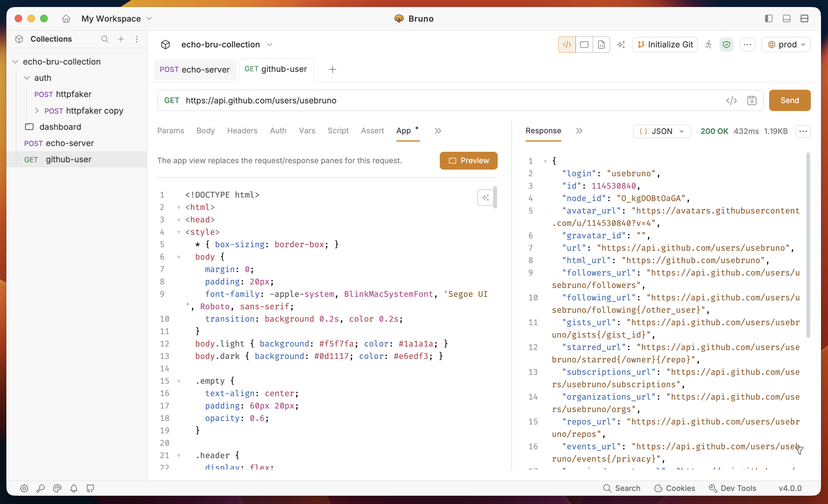Screen dimensions: 828x504
Task: Open the prod environment dropdown
Action: click(x=786, y=45)
